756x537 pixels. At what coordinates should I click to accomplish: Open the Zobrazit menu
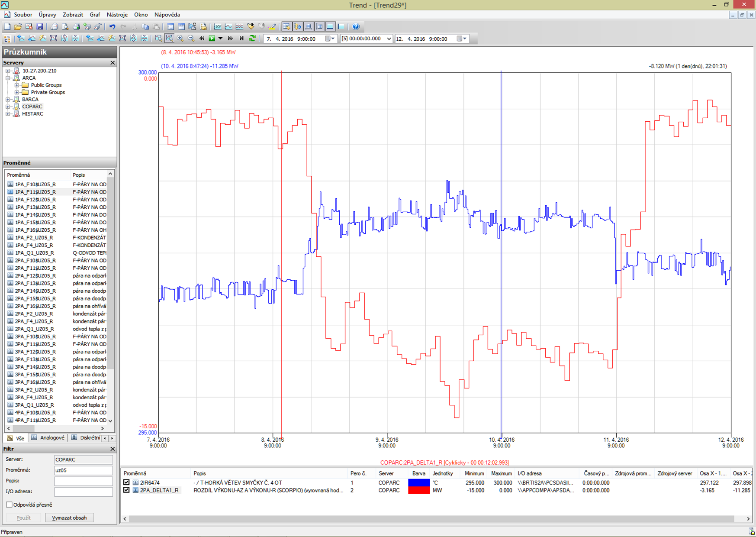point(73,15)
